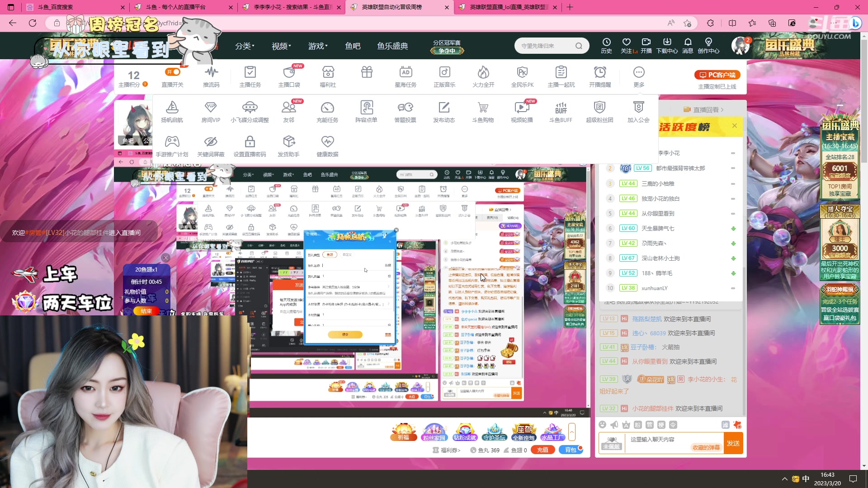Toggle the 滤 chat filter button
This screenshot has height=488, width=868.
pyautogui.click(x=726, y=425)
